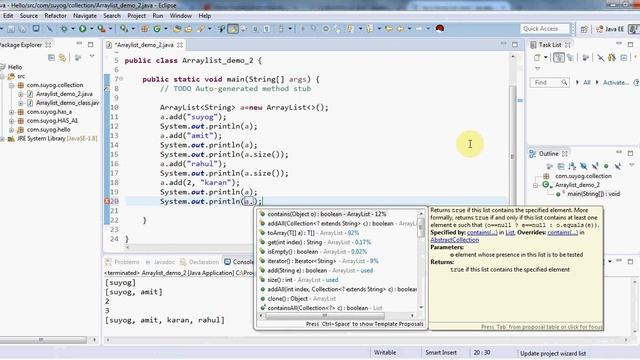Open the Navigate menu
Viewport: 640px width, 360px height.
pos(85,16)
